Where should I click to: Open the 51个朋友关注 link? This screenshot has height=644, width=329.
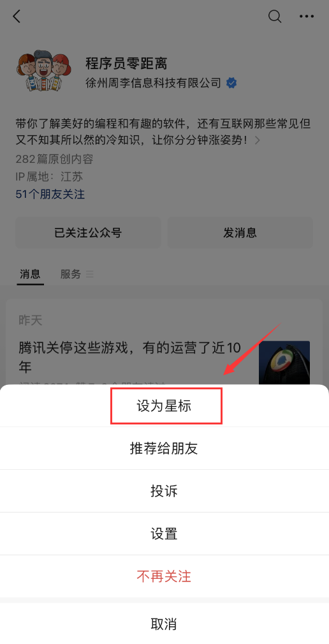(x=50, y=194)
